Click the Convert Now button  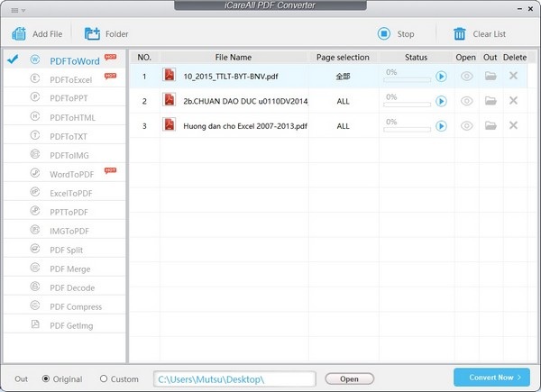[x=491, y=378]
